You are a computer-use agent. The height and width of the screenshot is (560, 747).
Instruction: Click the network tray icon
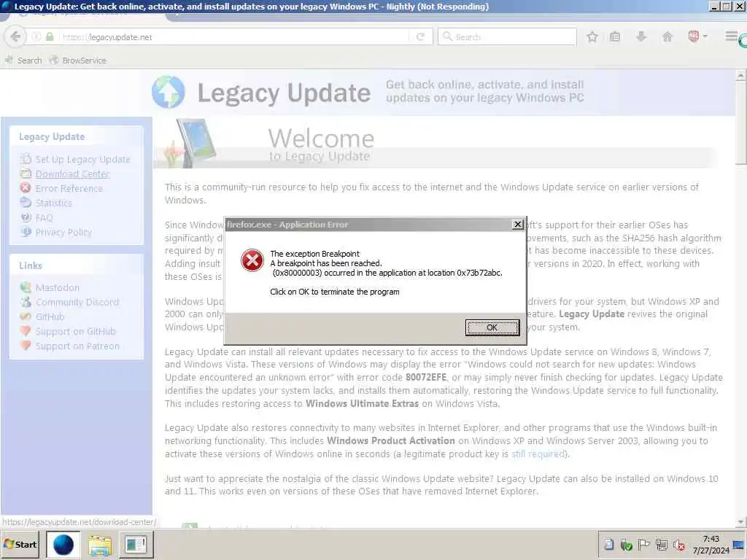(661, 545)
